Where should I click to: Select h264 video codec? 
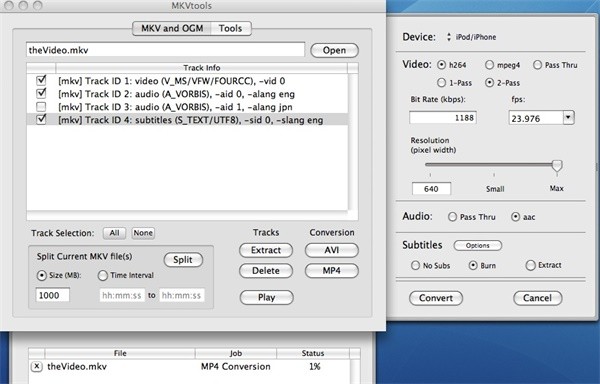pos(442,65)
